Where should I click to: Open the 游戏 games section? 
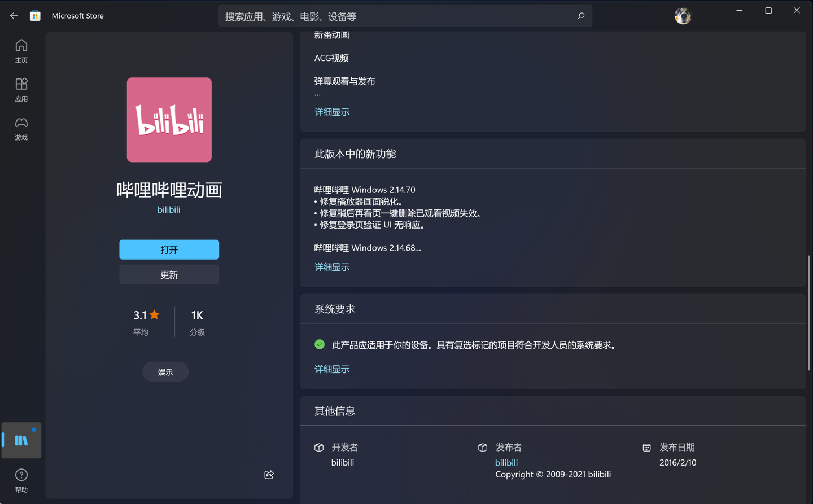click(21, 123)
